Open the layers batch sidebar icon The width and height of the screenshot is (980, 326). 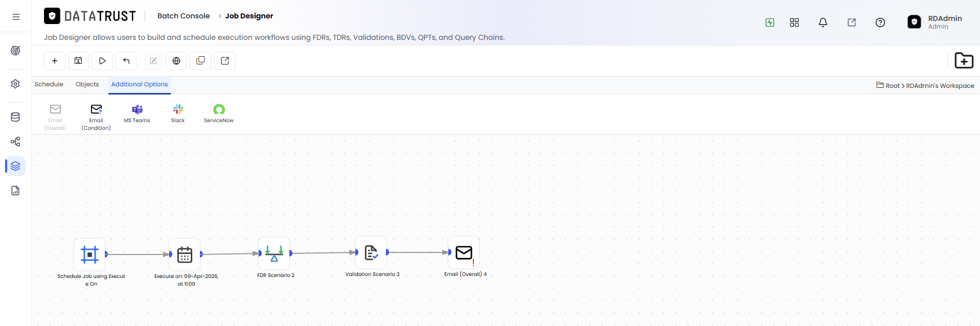click(15, 166)
